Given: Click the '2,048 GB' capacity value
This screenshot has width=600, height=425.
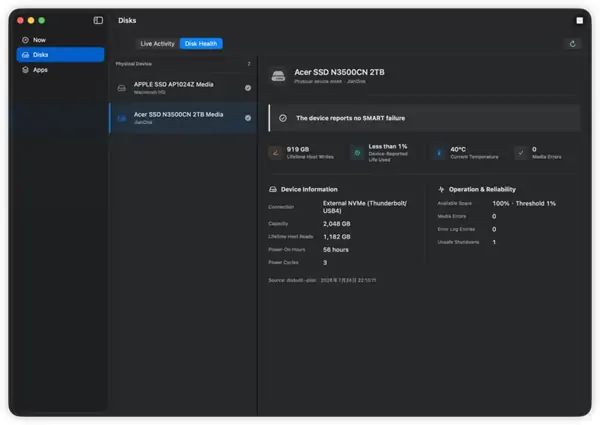Looking at the screenshot, I should tap(337, 224).
